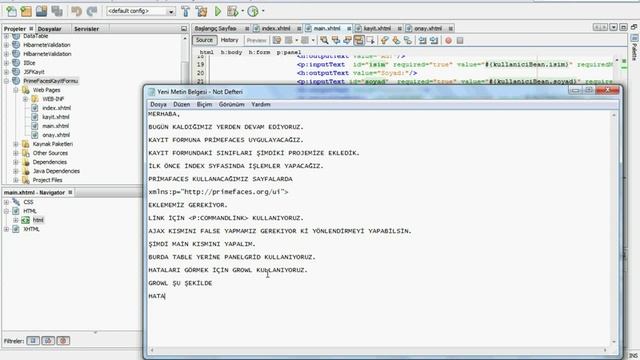Select the html node in Navigator

[38, 220]
